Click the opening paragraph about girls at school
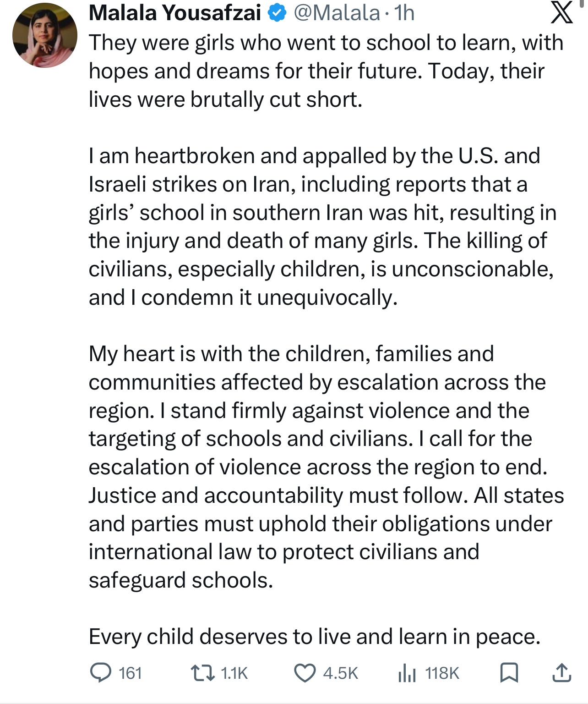588x704 pixels. (x=321, y=71)
